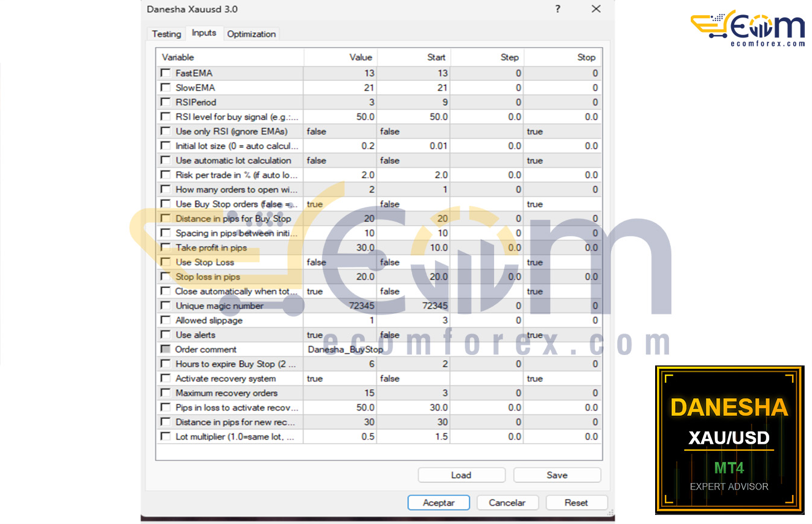Confirm settings with the Aceptar button
812x524 pixels.
pos(439,502)
